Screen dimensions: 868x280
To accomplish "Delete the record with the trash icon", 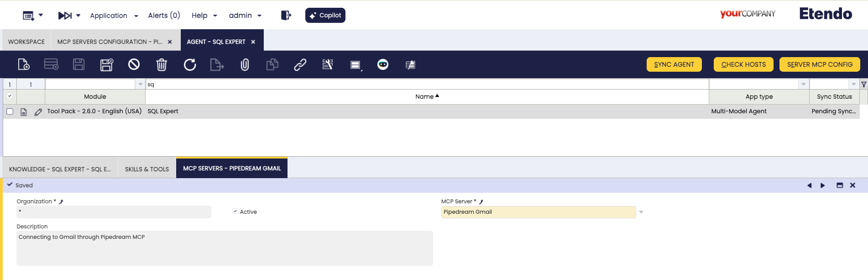I will (x=162, y=65).
